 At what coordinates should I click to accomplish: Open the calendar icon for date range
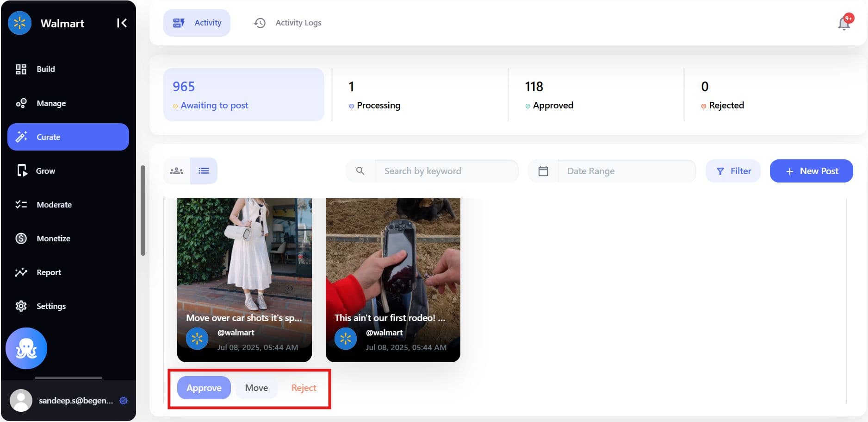(x=543, y=171)
